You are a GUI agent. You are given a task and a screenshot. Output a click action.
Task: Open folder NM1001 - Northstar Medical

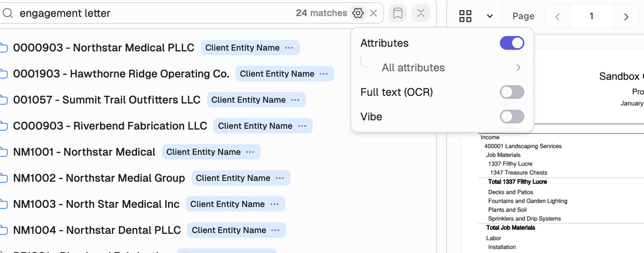pos(84,152)
